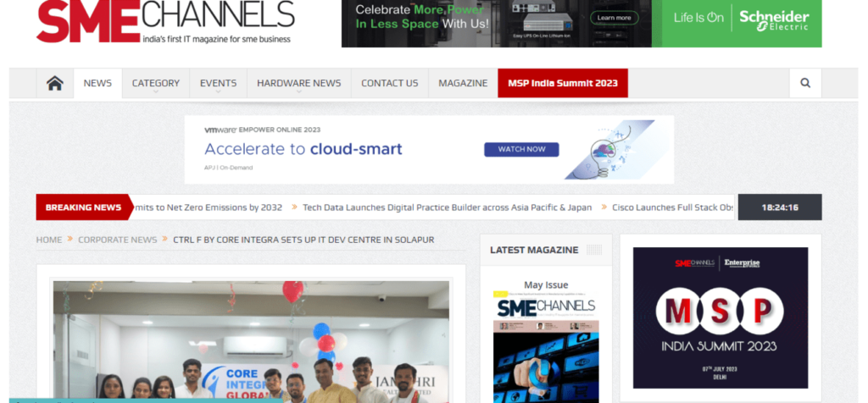
Task: Open the CONTACT US menu item
Action: coord(390,84)
